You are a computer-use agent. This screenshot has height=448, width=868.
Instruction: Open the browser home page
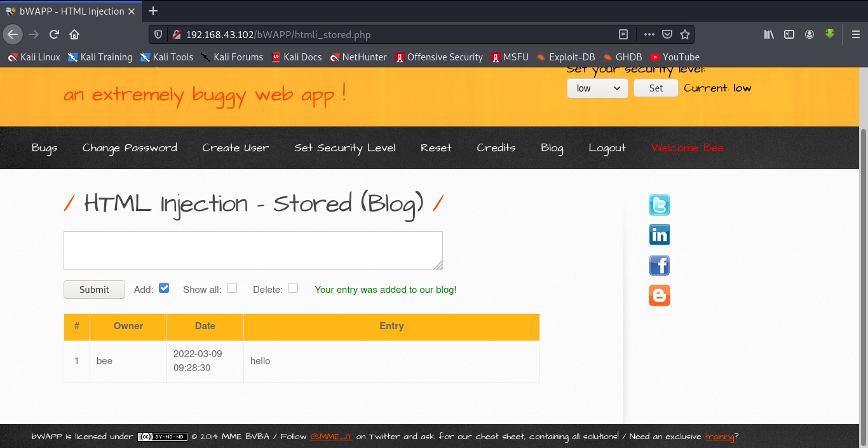(x=74, y=34)
